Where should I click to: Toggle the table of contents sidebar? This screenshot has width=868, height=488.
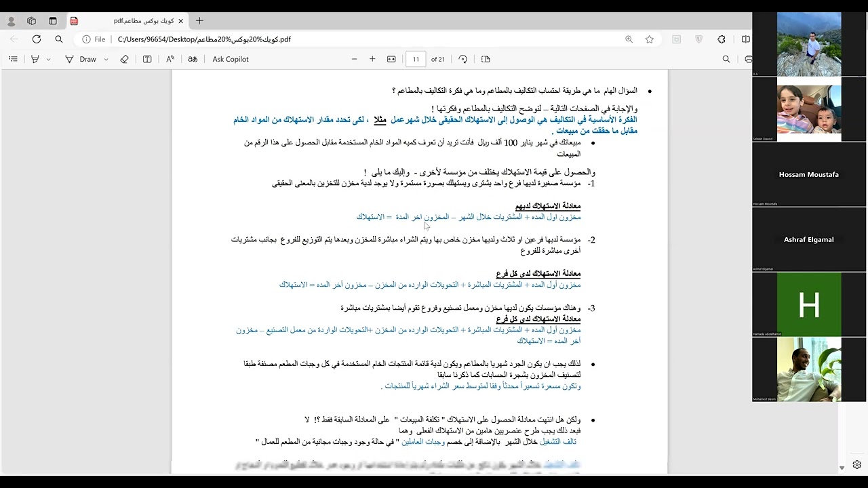pyautogui.click(x=13, y=59)
